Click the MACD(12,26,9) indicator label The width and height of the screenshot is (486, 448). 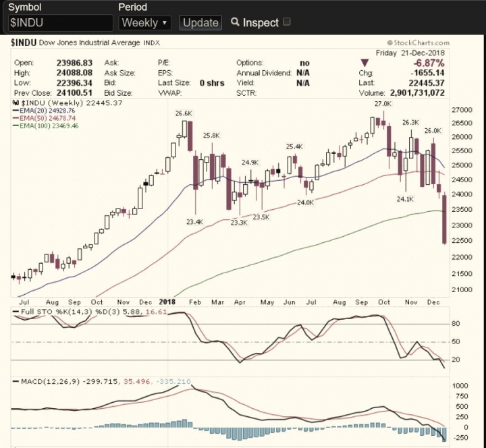(51, 381)
